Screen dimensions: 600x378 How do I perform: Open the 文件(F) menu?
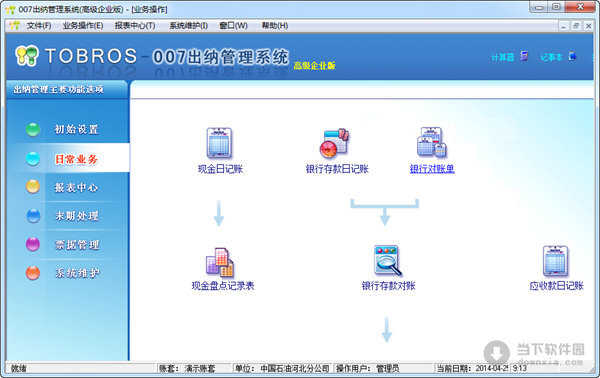pyautogui.click(x=39, y=26)
